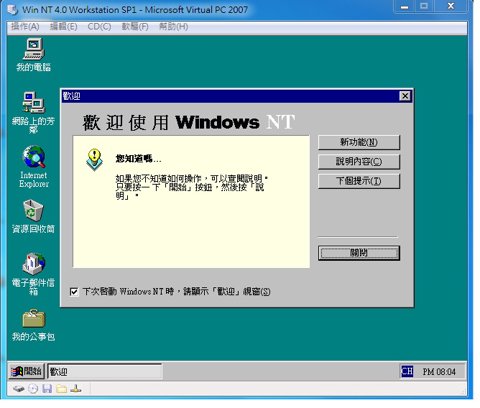Click the Internet Explorer desktop icon
Screen dimensions: 480x408
[x=34, y=167]
